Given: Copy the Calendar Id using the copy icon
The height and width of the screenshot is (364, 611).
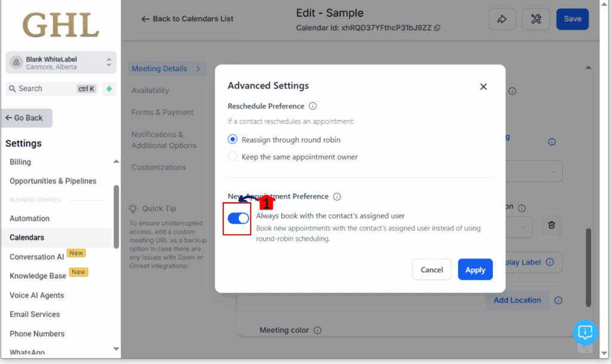Looking at the screenshot, I should coord(437,28).
